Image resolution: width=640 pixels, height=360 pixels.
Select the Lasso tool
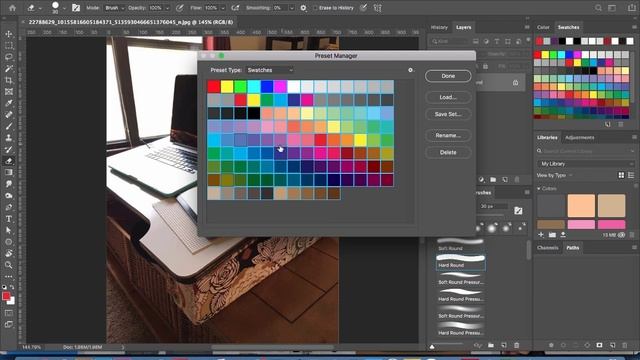(x=9, y=57)
